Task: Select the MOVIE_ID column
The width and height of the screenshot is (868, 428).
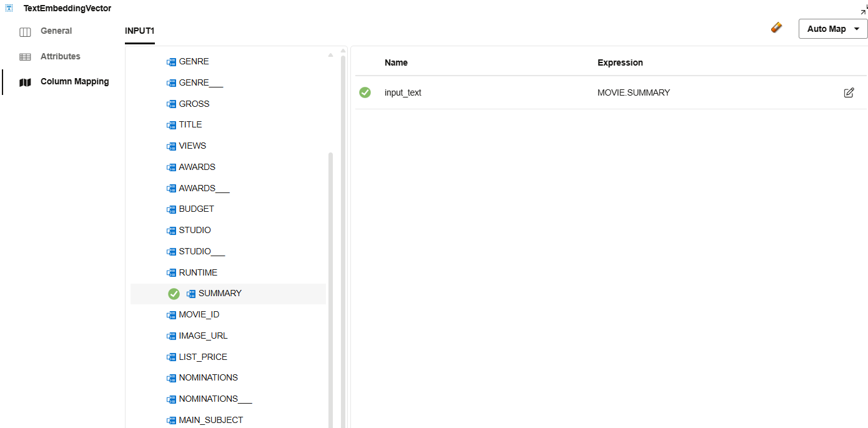Action: (199, 315)
